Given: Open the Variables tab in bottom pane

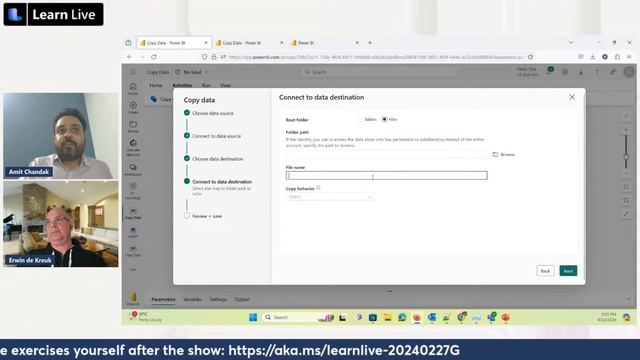Looking at the screenshot, I should 192,299.
